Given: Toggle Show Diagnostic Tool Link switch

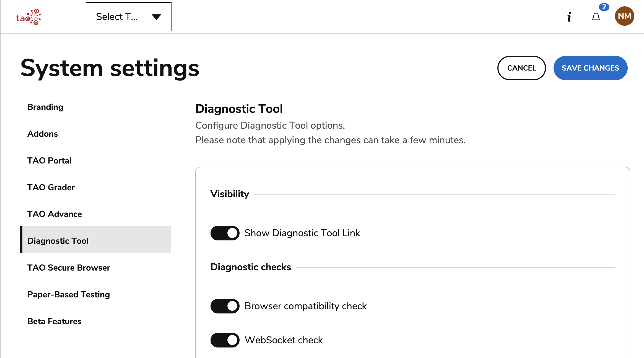Looking at the screenshot, I should (x=225, y=233).
